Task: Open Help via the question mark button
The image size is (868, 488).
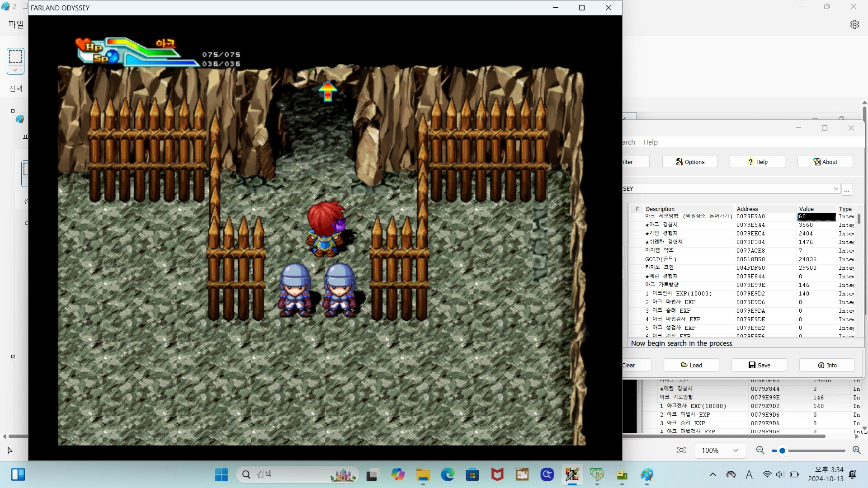Action: [757, 162]
